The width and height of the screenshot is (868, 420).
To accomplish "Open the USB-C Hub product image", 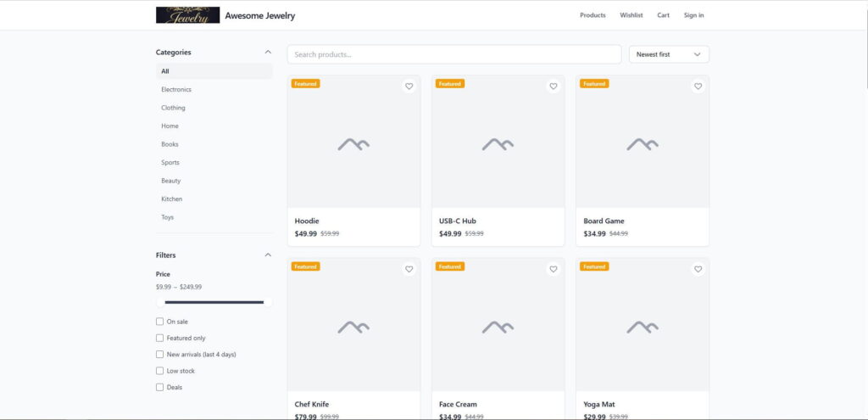I will [x=498, y=142].
